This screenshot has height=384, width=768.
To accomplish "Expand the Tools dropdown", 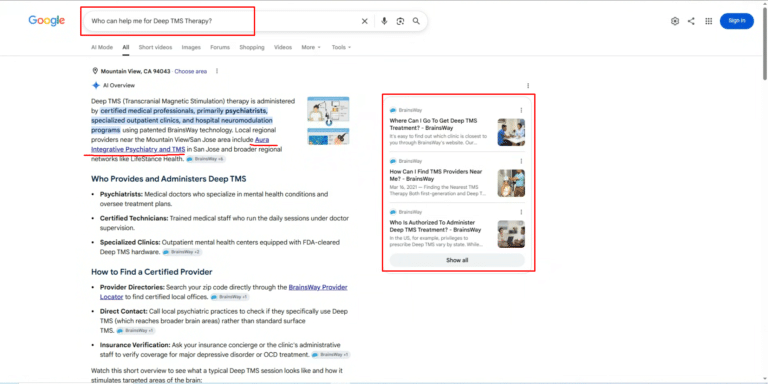I will (x=341, y=48).
